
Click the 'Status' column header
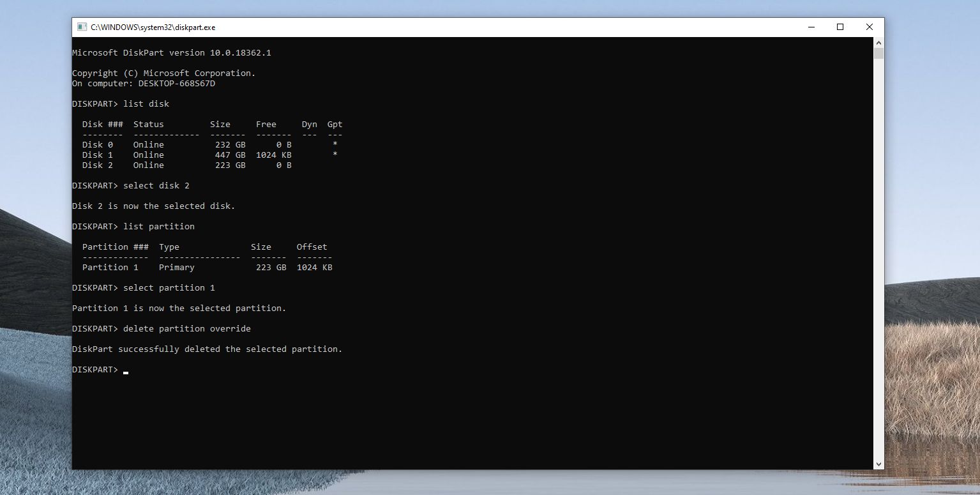(149, 124)
